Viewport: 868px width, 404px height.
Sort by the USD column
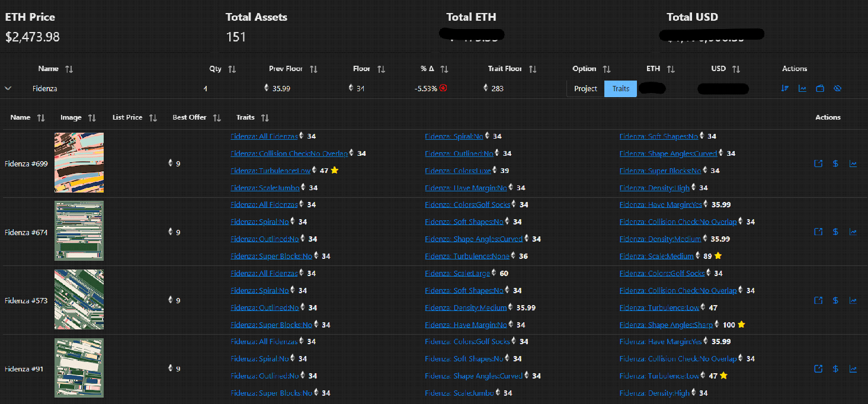click(736, 69)
